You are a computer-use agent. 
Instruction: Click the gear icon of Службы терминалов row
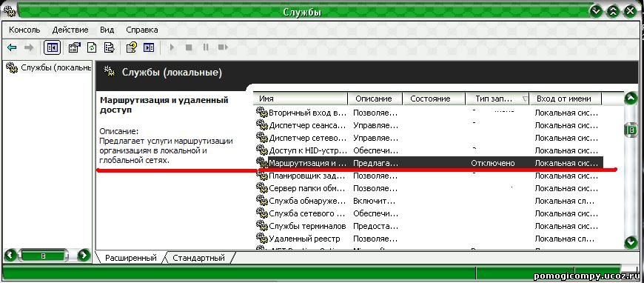[262, 226]
